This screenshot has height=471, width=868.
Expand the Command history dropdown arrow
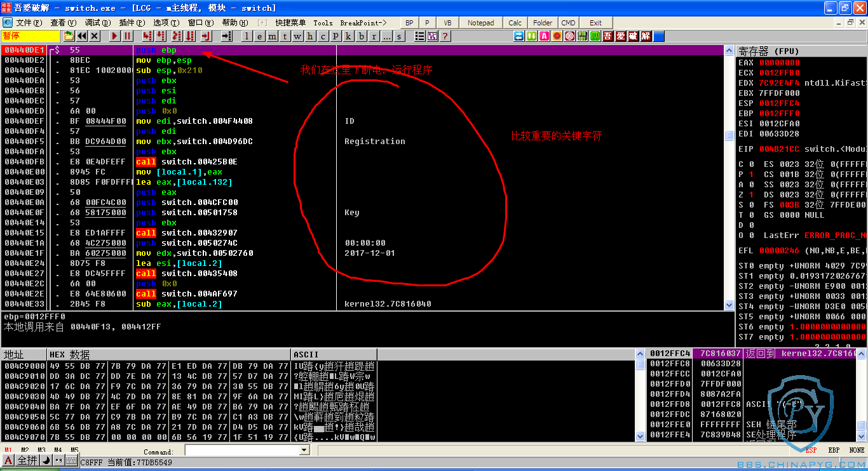(304, 450)
